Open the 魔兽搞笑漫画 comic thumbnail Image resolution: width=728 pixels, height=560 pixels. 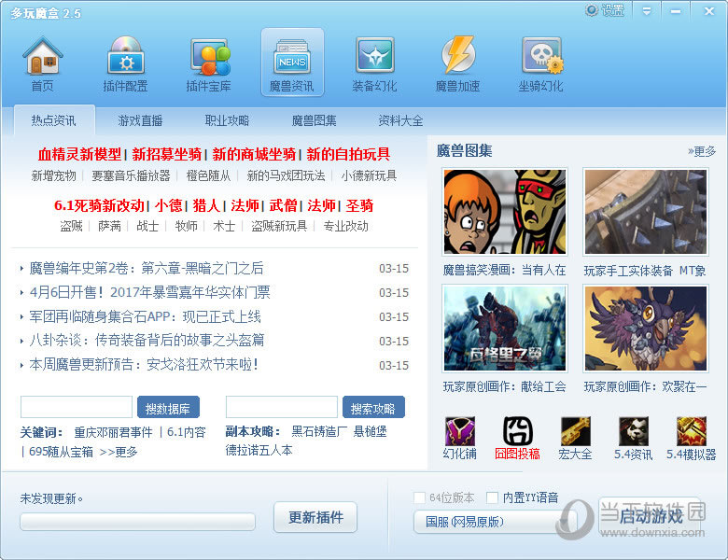(505, 212)
